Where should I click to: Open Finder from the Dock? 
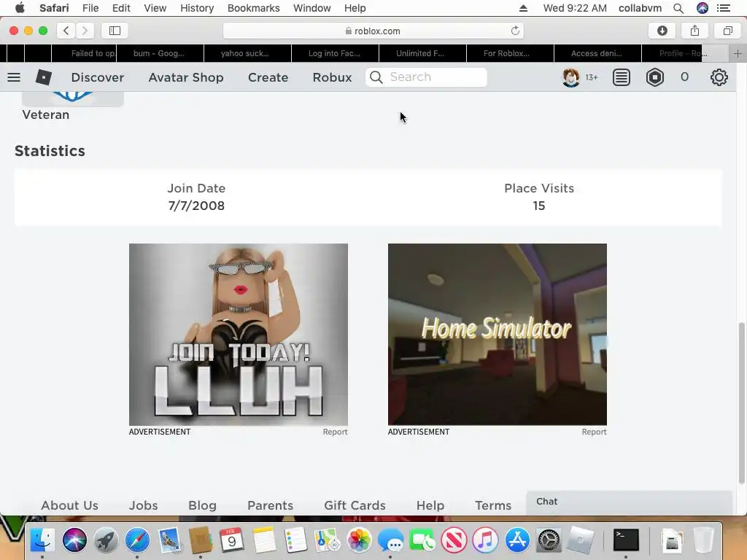pyautogui.click(x=42, y=540)
